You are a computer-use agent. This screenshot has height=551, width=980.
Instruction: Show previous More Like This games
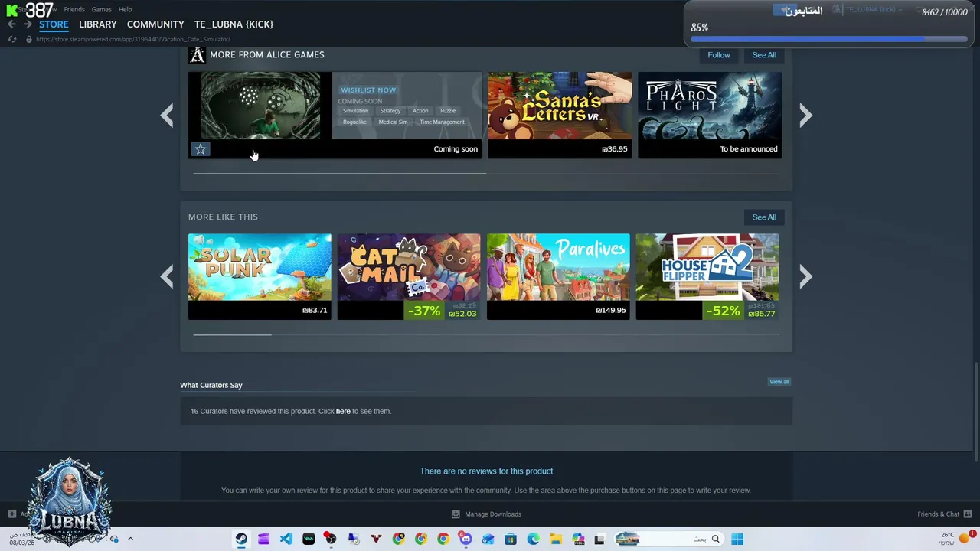(x=167, y=277)
